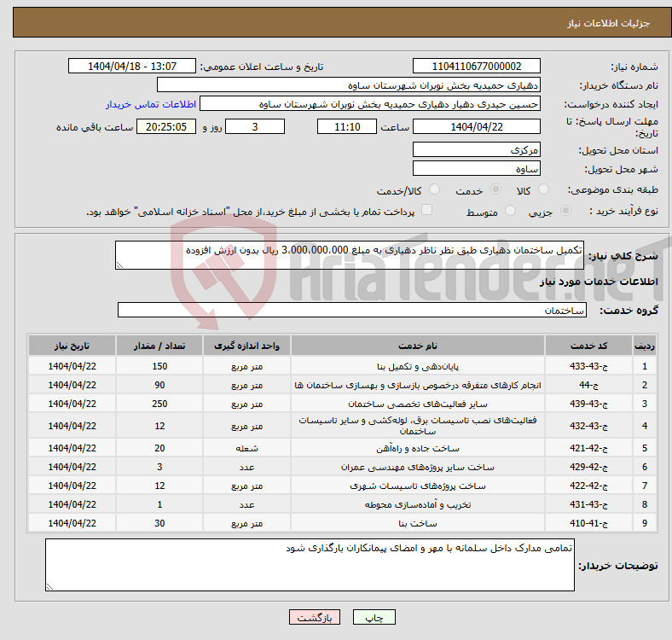The width and height of the screenshot is (672, 640).
Task: Click the quantity 30 cell
Action: (159, 523)
